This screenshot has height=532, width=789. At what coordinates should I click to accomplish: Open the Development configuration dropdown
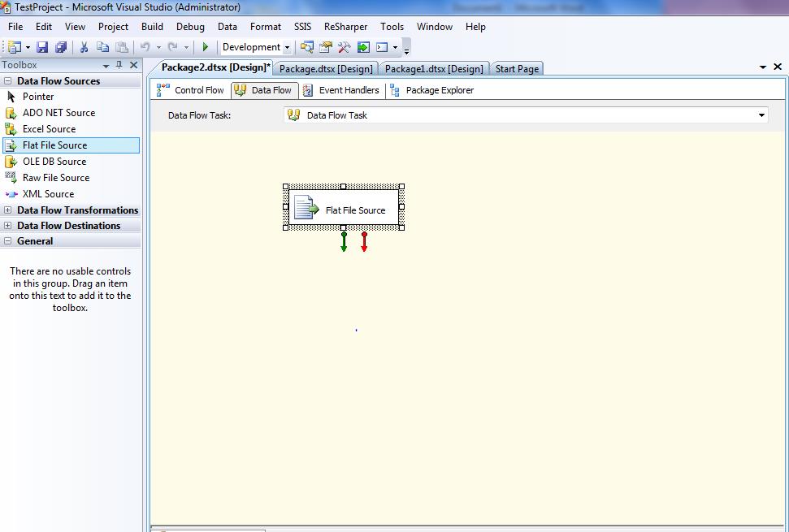[287, 48]
